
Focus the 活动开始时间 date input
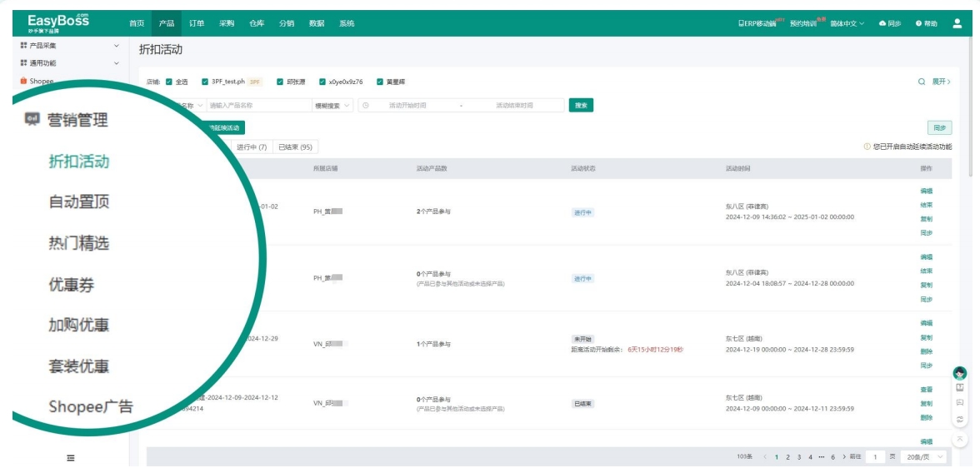(x=407, y=106)
